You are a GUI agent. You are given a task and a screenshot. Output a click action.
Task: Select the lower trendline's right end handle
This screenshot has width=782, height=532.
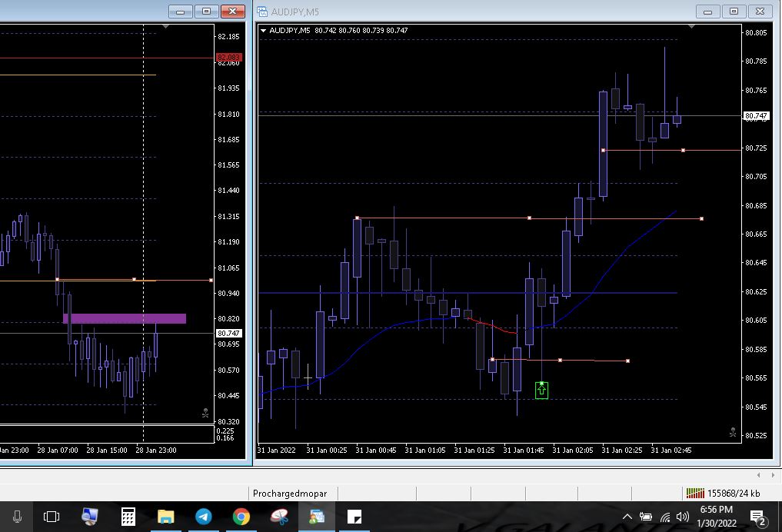[x=627, y=361]
